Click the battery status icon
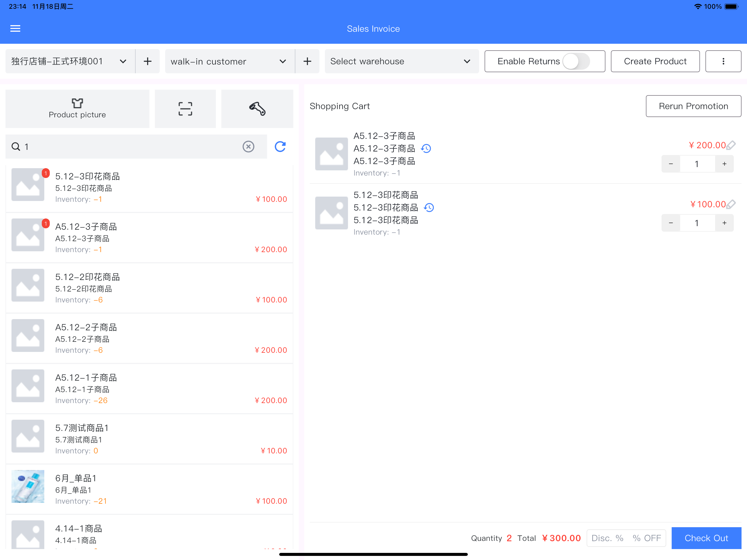This screenshot has height=560, width=747. tap(731, 6)
